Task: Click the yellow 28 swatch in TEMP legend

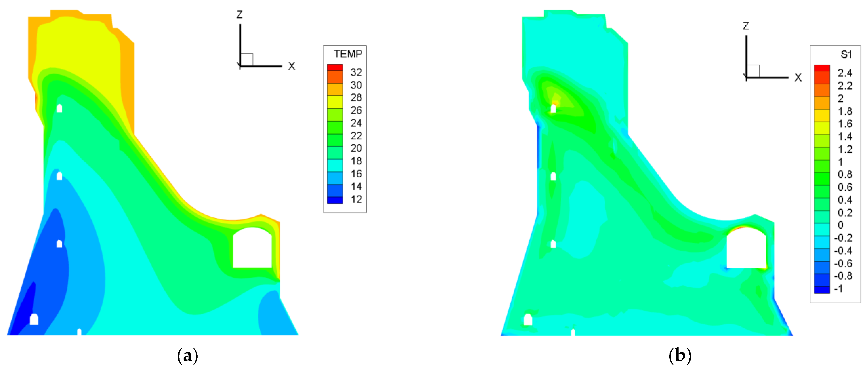Action: click(335, 102)
